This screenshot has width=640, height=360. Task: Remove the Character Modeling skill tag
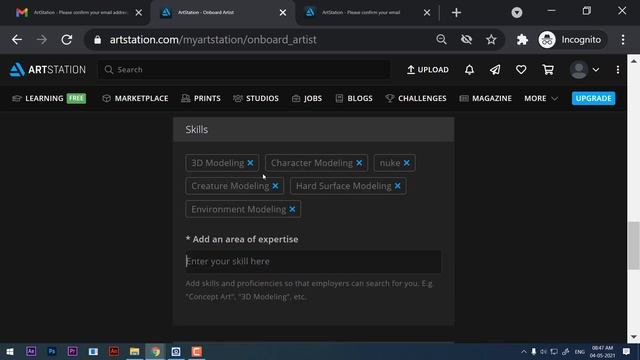359,163
